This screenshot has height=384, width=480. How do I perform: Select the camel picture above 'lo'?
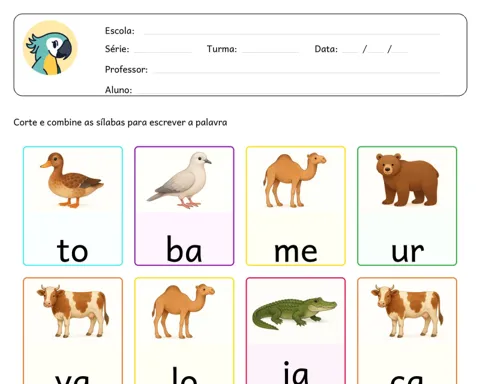[x=183, y=312]
